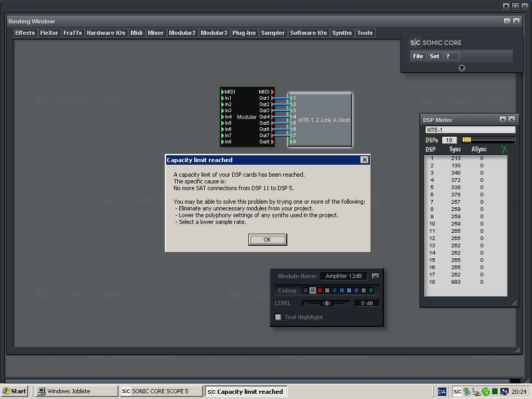Image resolution: width=532 pixels, height=399 pixels.
Task: Click the Module Name field showing Amplifier 12dB
Action: (x=343, y=276)
